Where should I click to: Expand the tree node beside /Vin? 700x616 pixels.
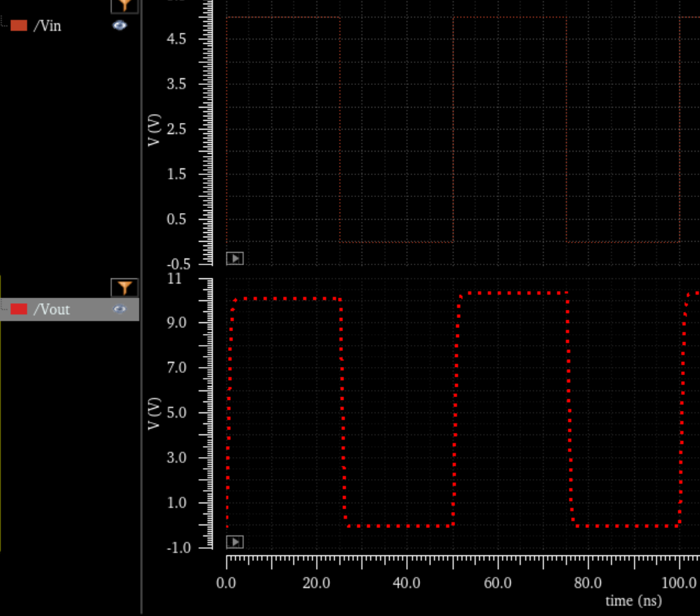[x=4, y=25]
